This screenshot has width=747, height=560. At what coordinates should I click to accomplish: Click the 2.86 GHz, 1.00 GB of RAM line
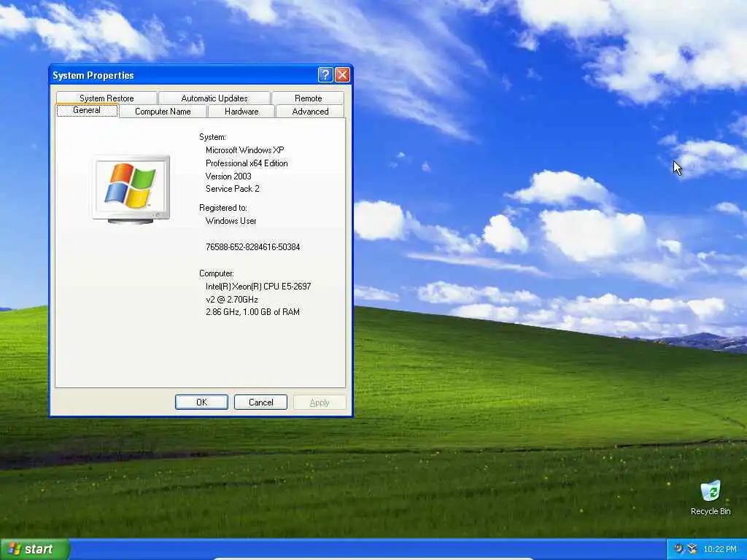(252, 312)
